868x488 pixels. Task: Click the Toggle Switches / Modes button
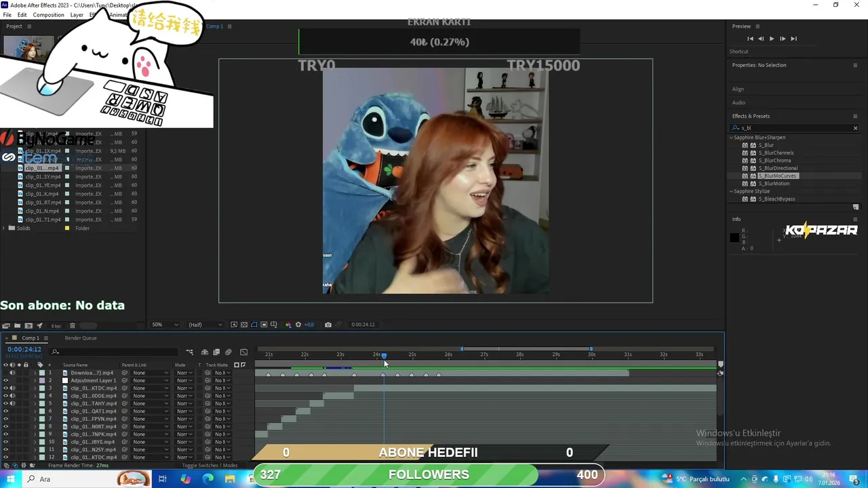210,466
